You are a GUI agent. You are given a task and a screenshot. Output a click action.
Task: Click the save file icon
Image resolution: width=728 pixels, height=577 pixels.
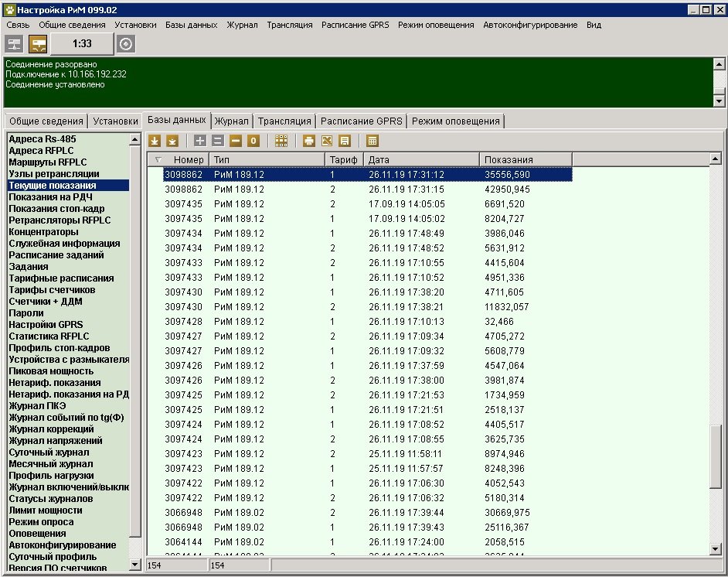tap(345, 141)
